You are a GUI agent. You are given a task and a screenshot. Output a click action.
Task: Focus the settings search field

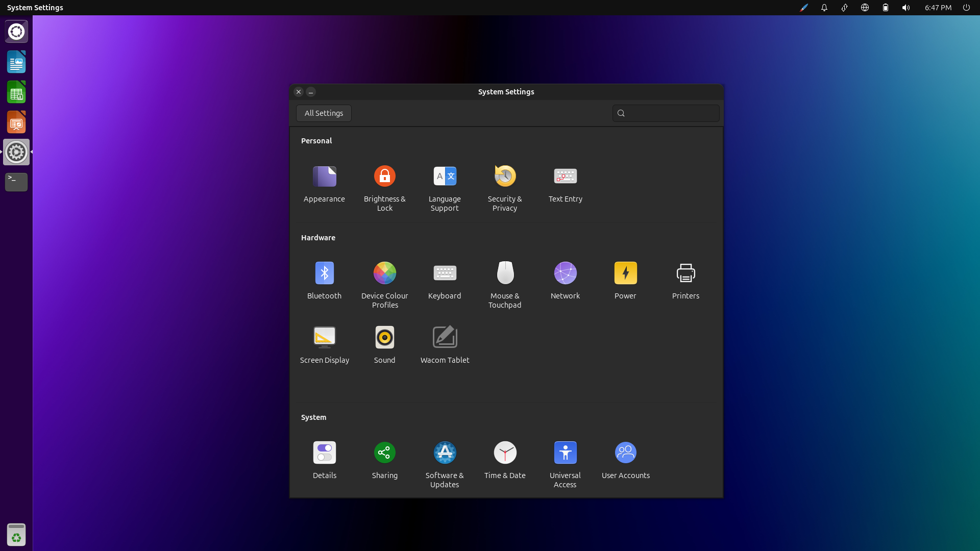pos(666,113)
